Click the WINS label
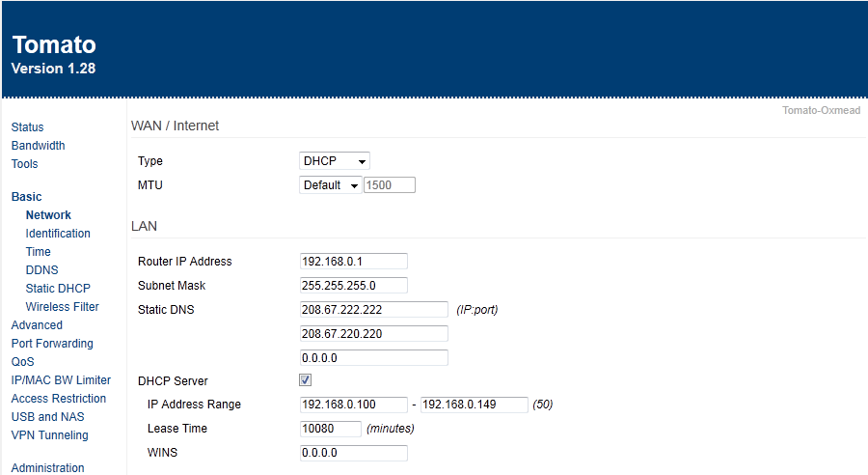This screenshot has width=868, height=475. (x=162, y=452)
